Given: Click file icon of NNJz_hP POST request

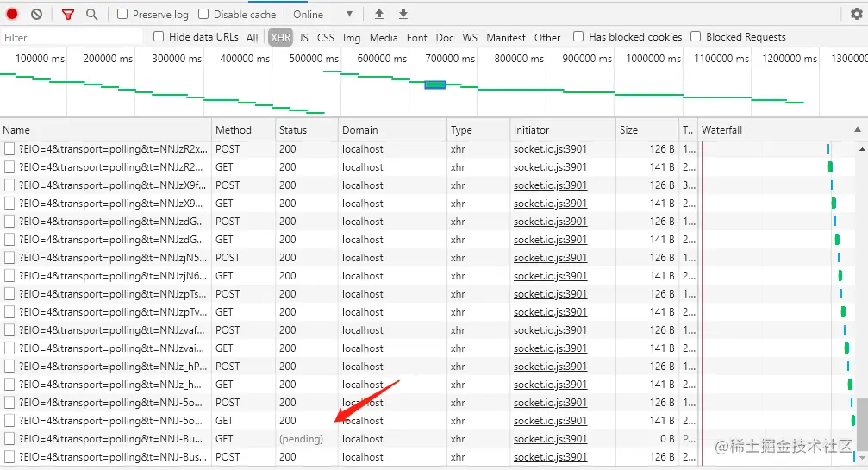Looking at the screenshot, I should click(9, 367).
